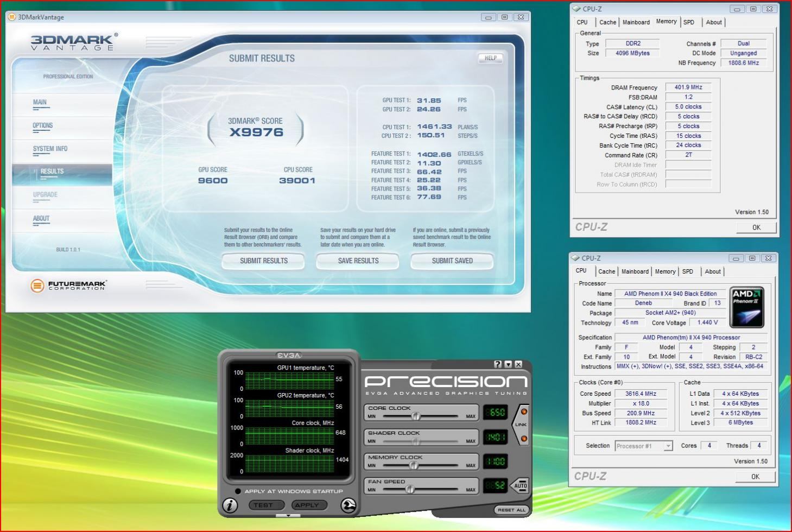Image resolution: width=792 pixels, height=532 pixels.
Task: Open the Options section in 3DMark
Action: pyautogui.click(x=43, y=125)
